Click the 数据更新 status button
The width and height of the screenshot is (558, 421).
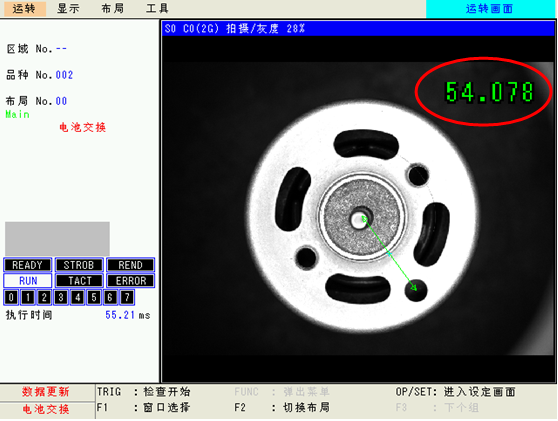(x=46, y=392)
